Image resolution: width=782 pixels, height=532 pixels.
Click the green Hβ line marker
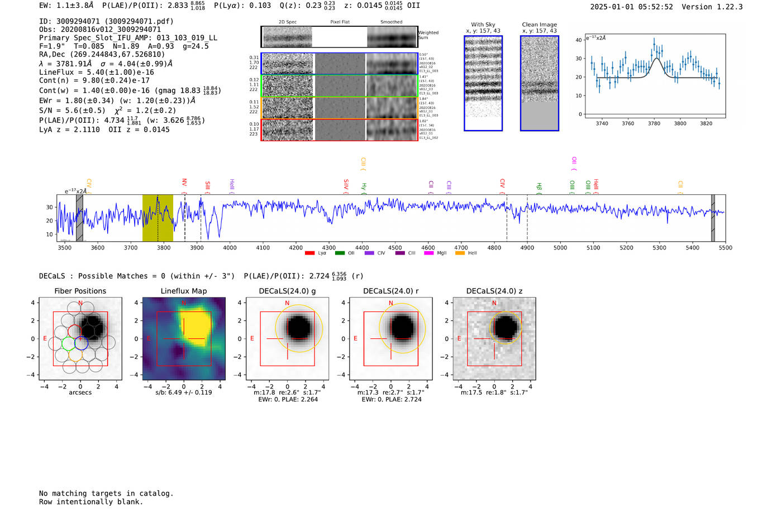click(540, 188)
